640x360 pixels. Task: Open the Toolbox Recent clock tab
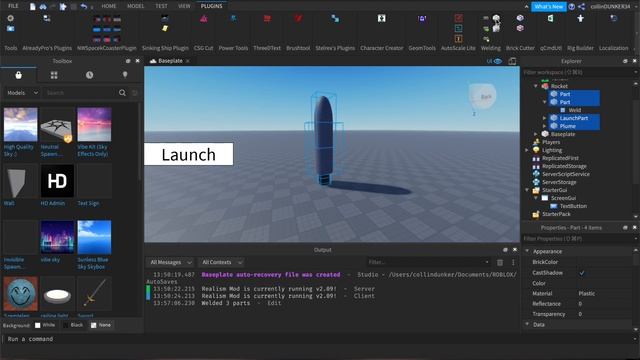point(89,75)
